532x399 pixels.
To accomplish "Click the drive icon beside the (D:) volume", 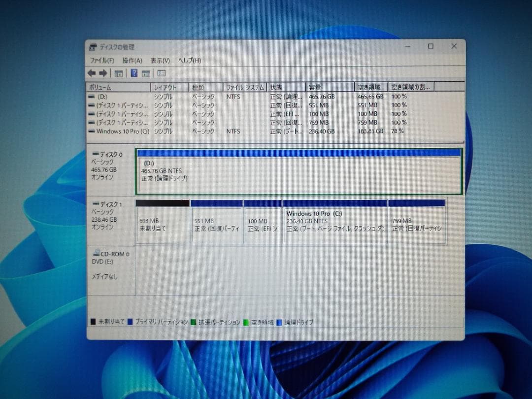I will (x=92, y=97).
